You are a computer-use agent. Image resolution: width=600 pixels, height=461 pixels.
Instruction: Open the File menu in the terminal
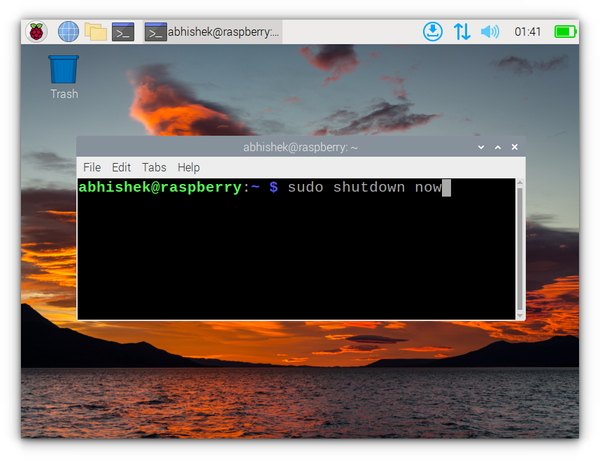click(x=92, y=167)
